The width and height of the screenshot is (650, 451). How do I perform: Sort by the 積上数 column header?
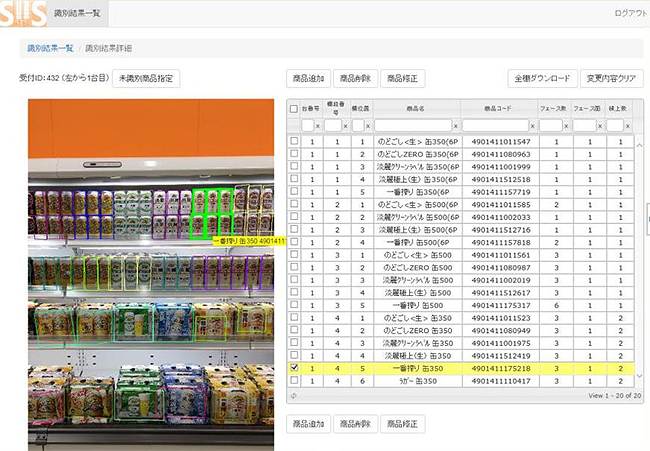pyautogui.click(x=618, y=109)
